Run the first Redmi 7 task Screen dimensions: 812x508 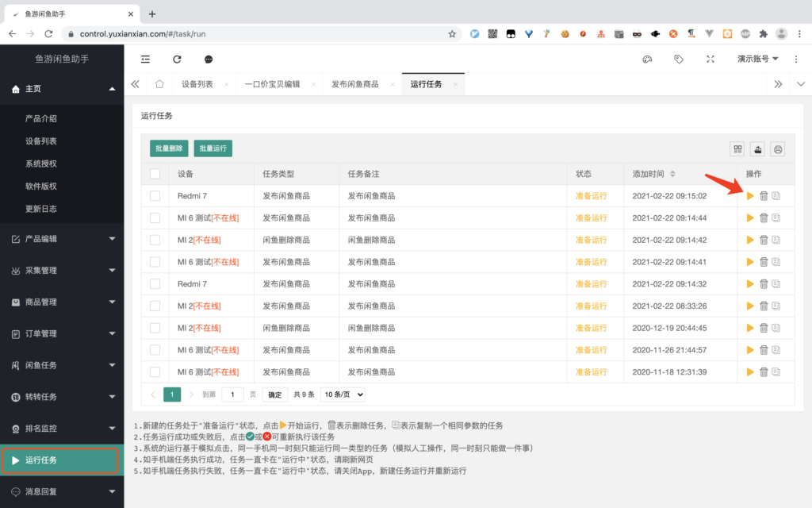click(x=750, y=196)
